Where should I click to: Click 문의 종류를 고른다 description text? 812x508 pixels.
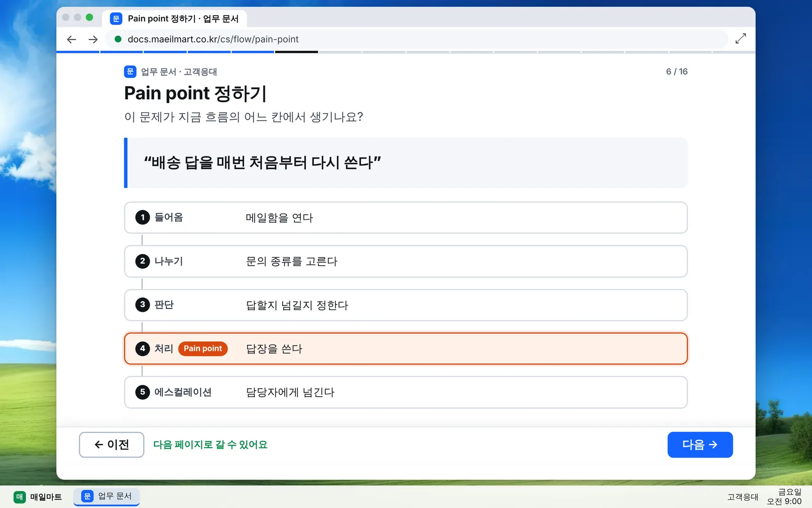[291, 261]
